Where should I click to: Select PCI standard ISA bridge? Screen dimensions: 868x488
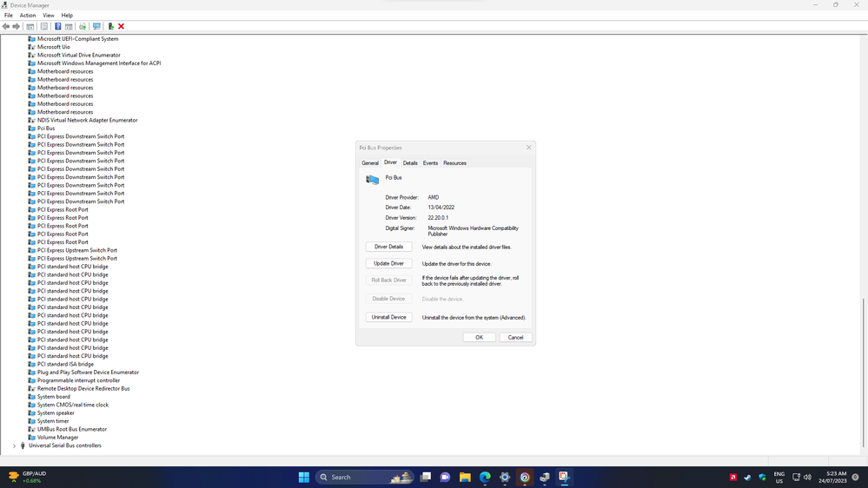coord(65,364)
